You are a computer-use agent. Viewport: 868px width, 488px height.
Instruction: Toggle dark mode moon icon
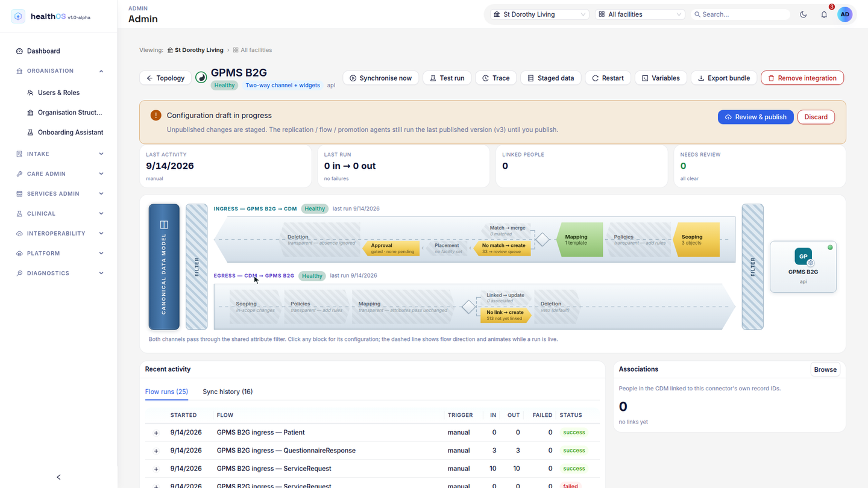[x=804, y=14]
